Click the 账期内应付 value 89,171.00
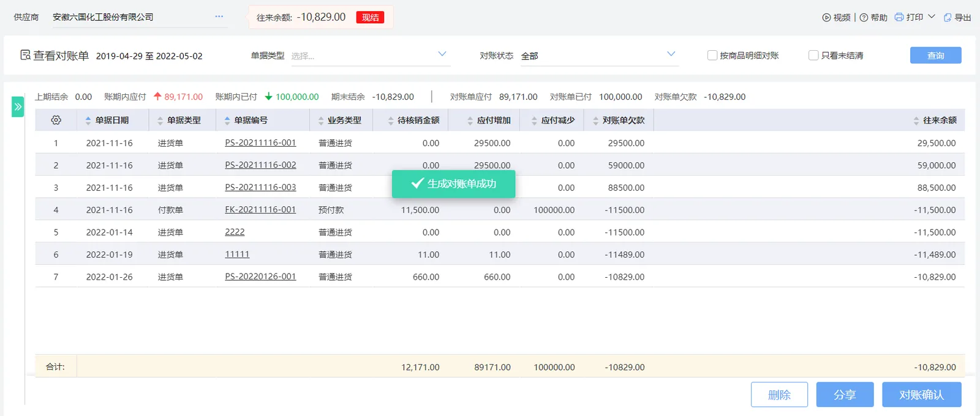The width and height of the screenshot is (980, 416). point(183,97)
